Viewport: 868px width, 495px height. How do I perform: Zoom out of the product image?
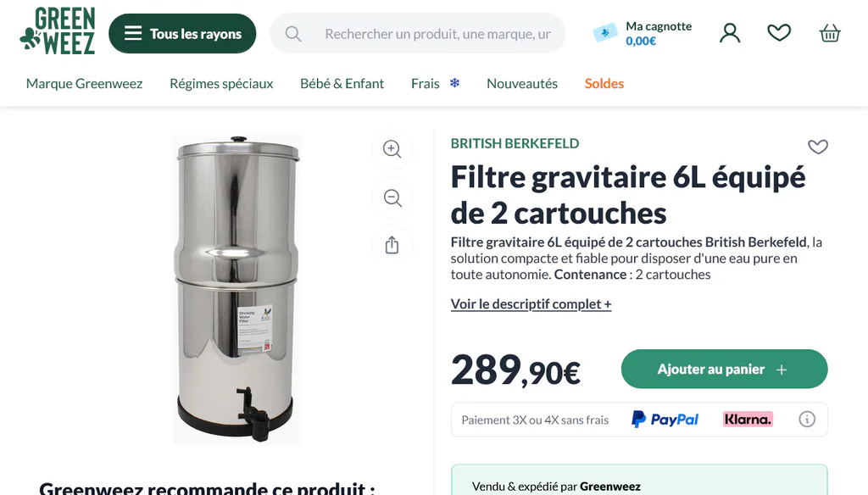[392, 197]
